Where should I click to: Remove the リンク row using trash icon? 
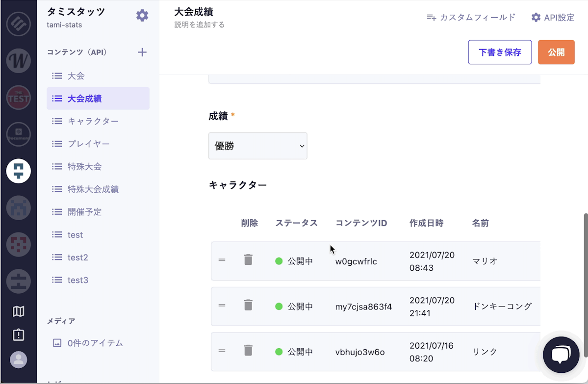(x=248, y=351)
